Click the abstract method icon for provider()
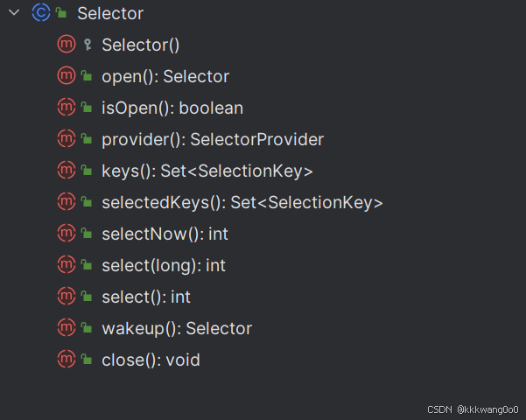The height and width of the screenshot is (420, 526). [x=67, y=138]
